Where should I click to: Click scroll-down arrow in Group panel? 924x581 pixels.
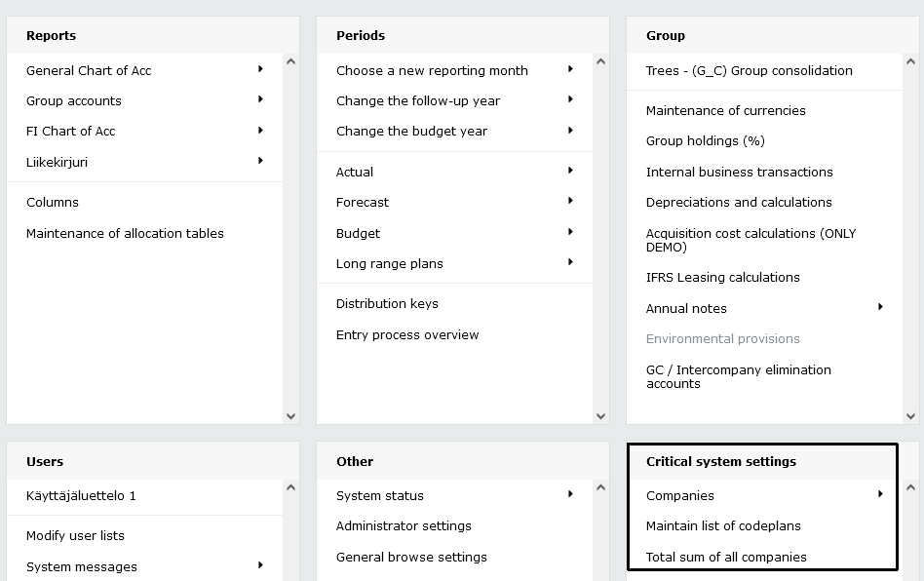point(910,416)
